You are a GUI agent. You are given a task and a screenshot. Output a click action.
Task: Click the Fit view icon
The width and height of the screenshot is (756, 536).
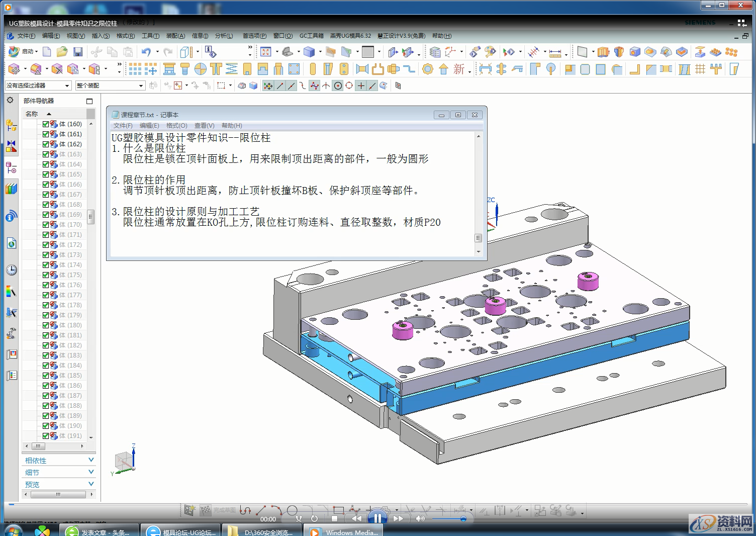(266, 52)
